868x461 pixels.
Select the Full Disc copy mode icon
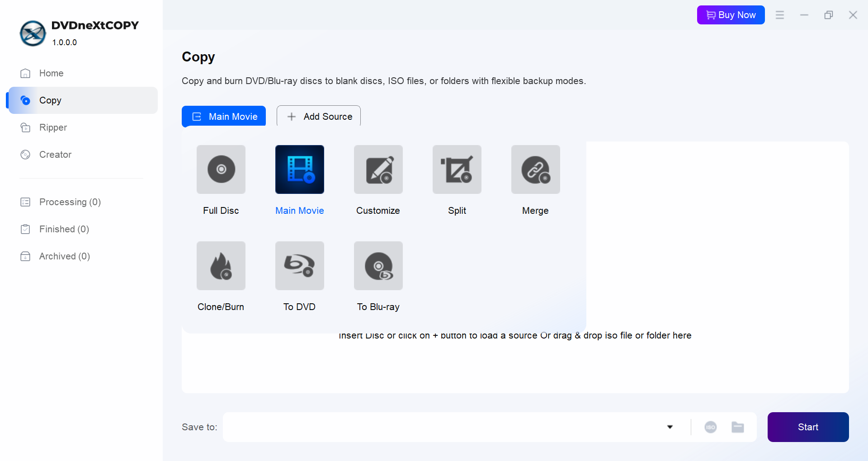pyautogui.click(x=221, y=169)
